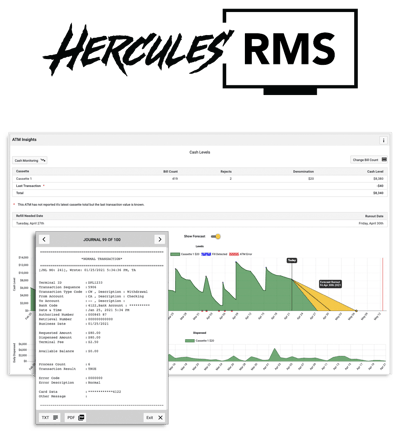Click the Bill Count column header
Screen dimensions: 400x432
click(170, 171)
